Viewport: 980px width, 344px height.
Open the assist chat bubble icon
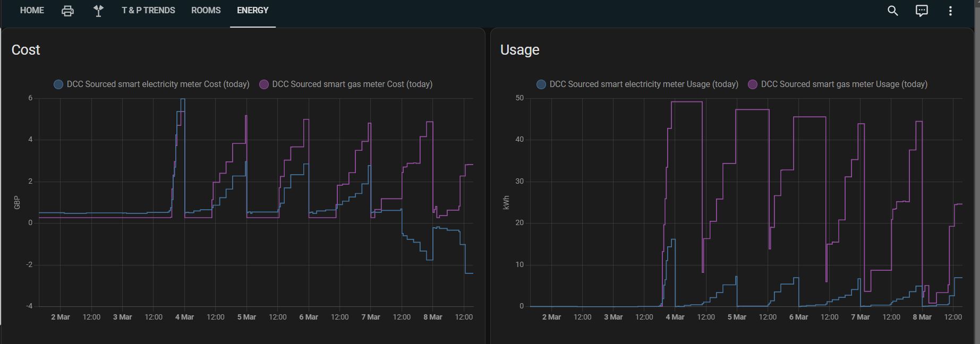(x=922, y=11)
